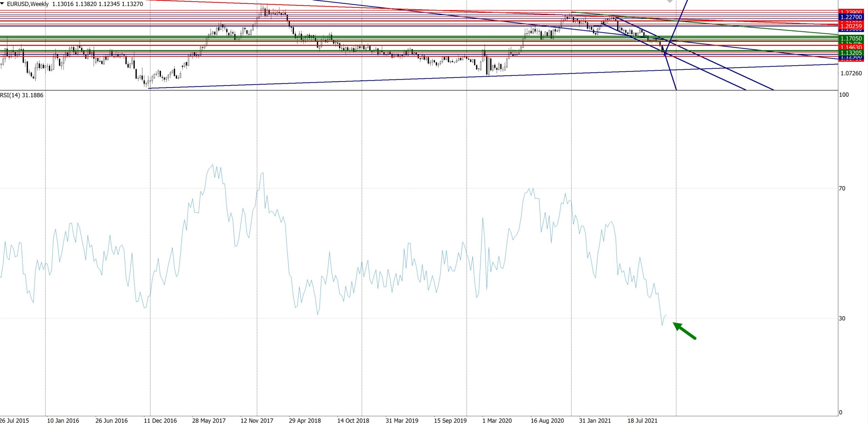
Task: Click the EURUSD,Weekly chart title text
Action: 28,4
